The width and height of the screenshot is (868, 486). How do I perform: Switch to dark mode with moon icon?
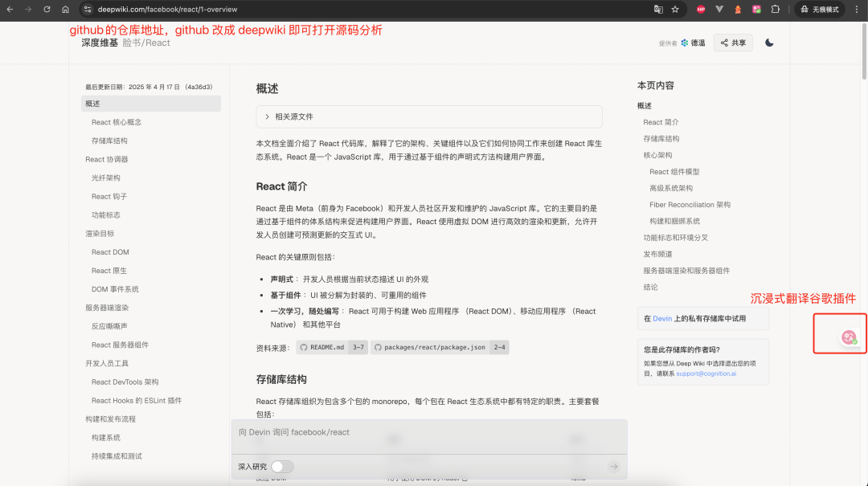(769, 43)
